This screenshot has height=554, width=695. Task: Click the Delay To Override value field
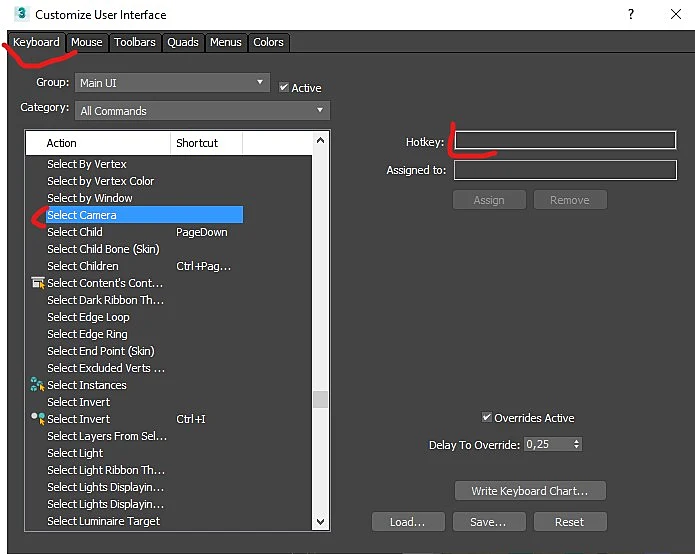pyautogui.click(x=548, y=444)
